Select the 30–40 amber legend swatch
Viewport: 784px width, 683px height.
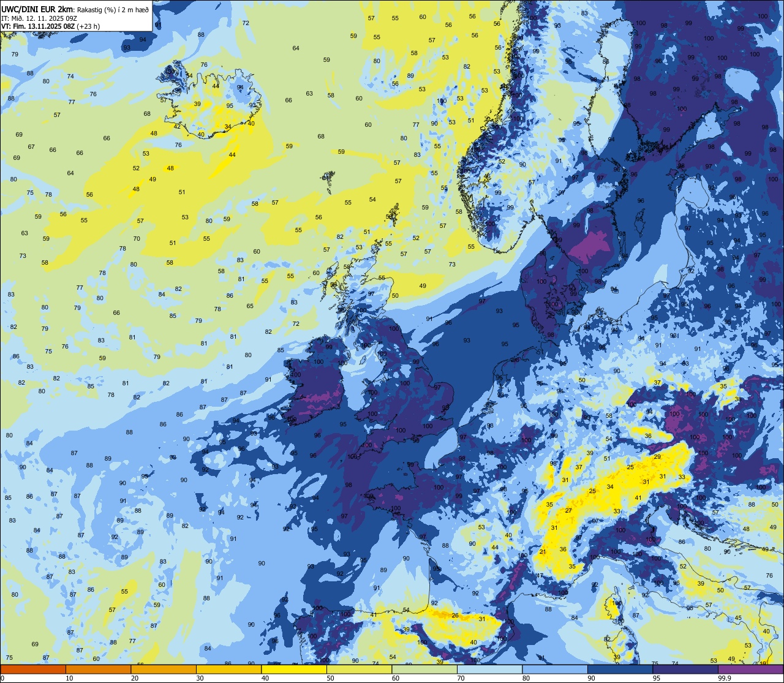[x=228, y=669]
